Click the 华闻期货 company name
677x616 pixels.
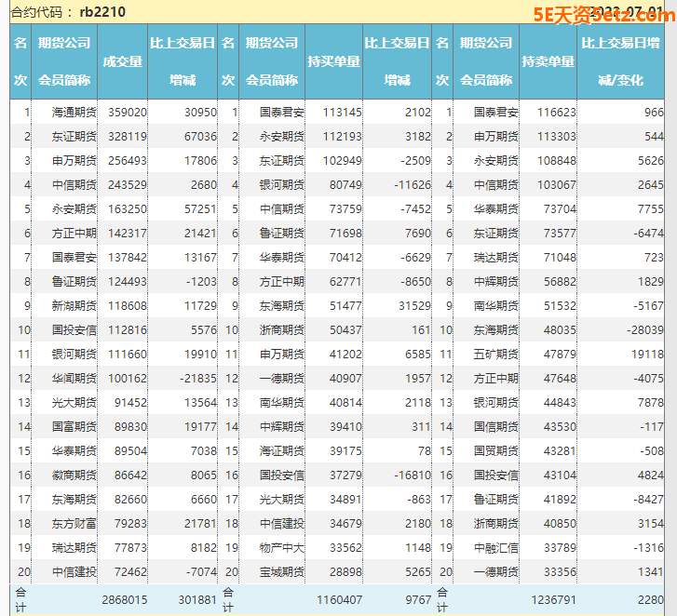tap(74, 379)
